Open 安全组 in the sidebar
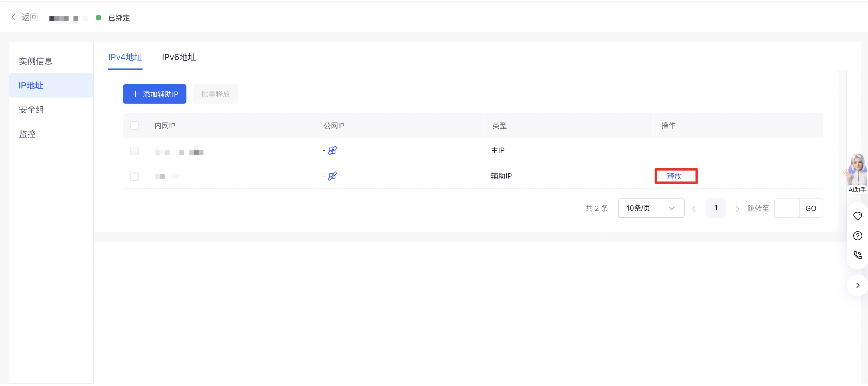 [51, 110]
